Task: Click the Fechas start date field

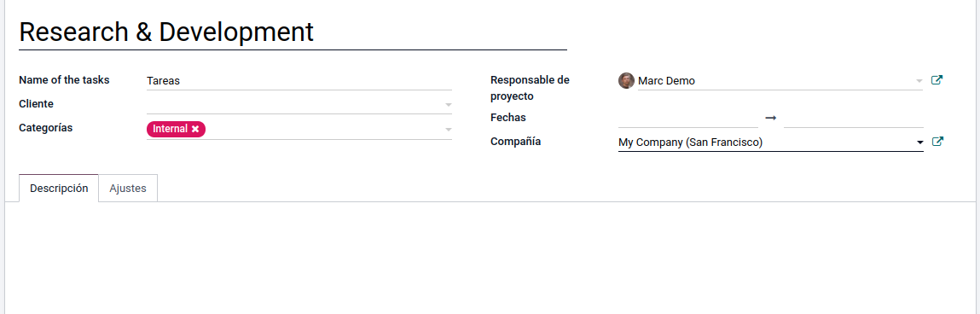Action: 687,118
